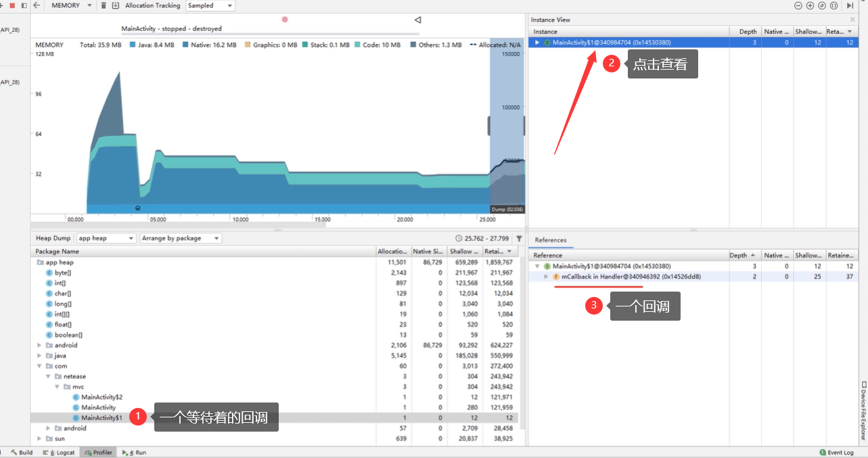Collapse the com package node
Image resolution: width=868 pixels, height=458 pixels.
(x=40, y=366)
